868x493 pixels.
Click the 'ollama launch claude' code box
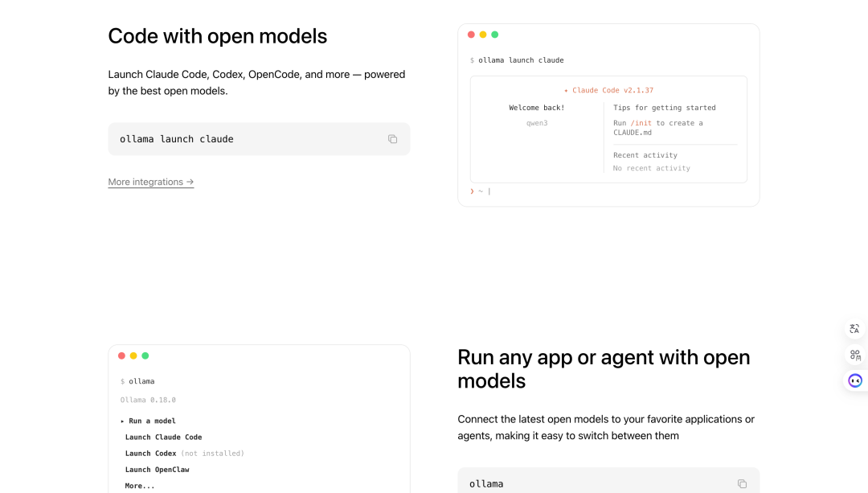pyautogui.click(x=259, y=139)
